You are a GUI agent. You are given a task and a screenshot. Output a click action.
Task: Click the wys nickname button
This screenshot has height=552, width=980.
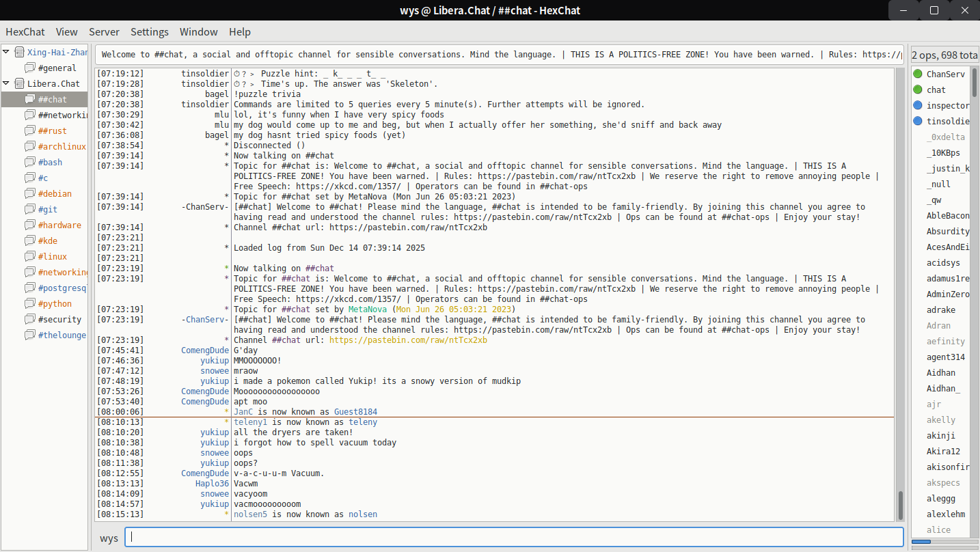109,538
